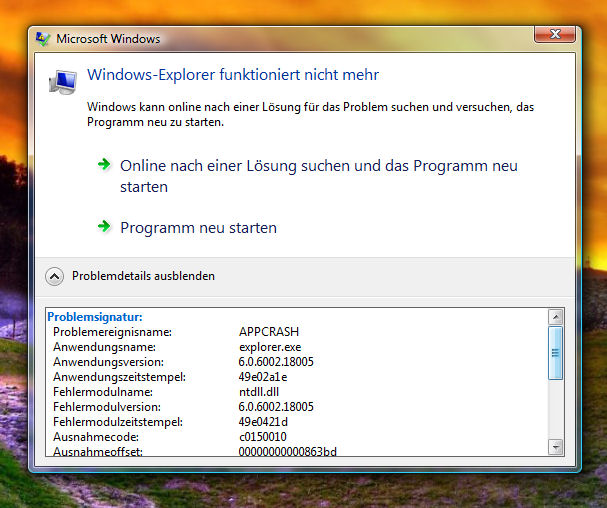Click the scroll down arrow in details
607x508 pixels.
556,447
